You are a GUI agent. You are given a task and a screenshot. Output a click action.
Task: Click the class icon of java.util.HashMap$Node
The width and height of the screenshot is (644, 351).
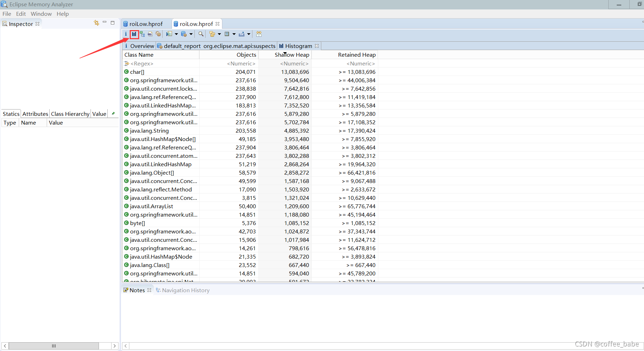pyautogui.click(x=126, y=257)
